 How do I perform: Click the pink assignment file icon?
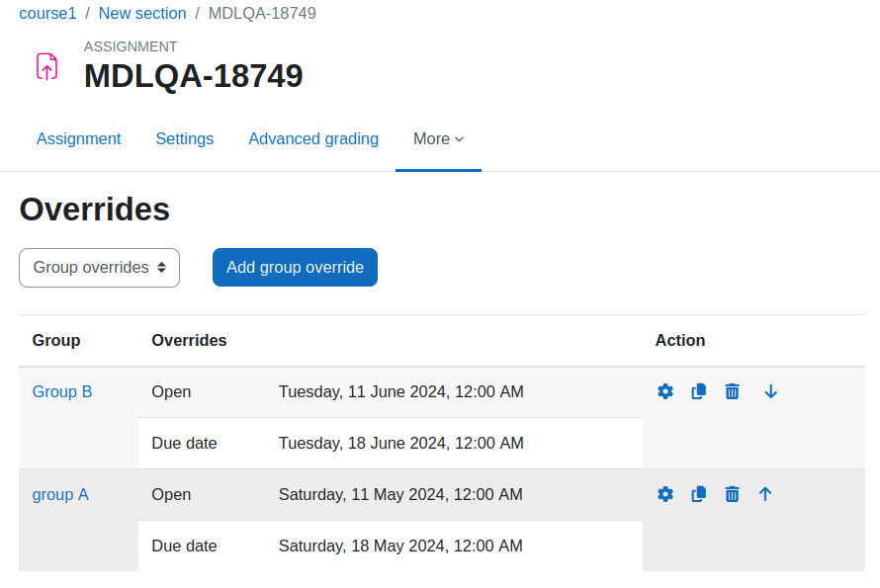click(x=47, y=67)
